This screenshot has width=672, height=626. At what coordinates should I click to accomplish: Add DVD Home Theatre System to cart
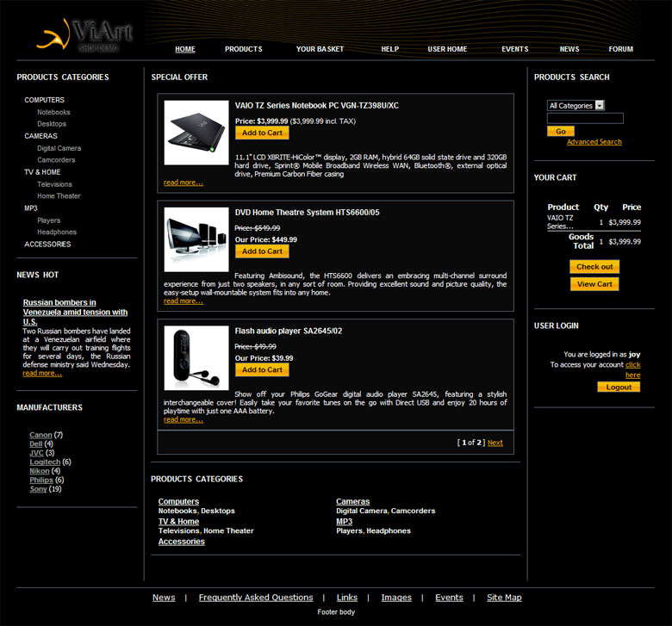(262, 251)
